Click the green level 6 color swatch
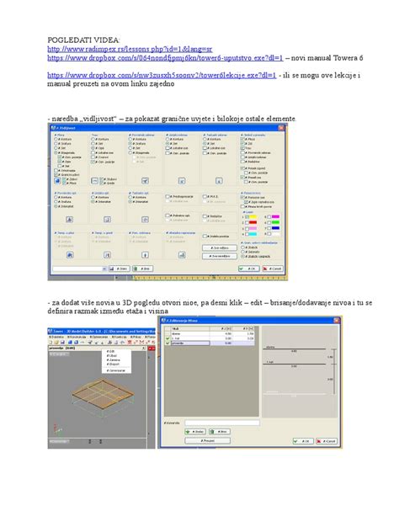The height and width of the screenshot is (532, 399). coord(275,222)
